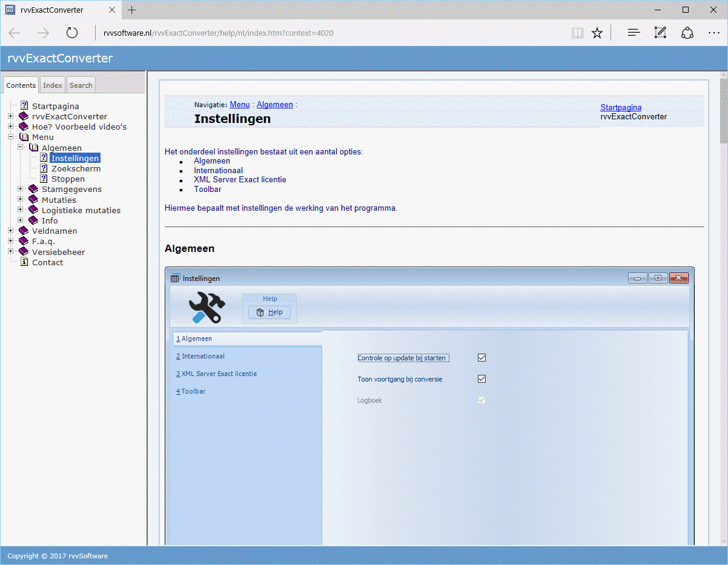Image resolution: width=728 pixels, height=565 pixels.
Task: Click F.a.q. purple book icon
Action: coord(24,241)
